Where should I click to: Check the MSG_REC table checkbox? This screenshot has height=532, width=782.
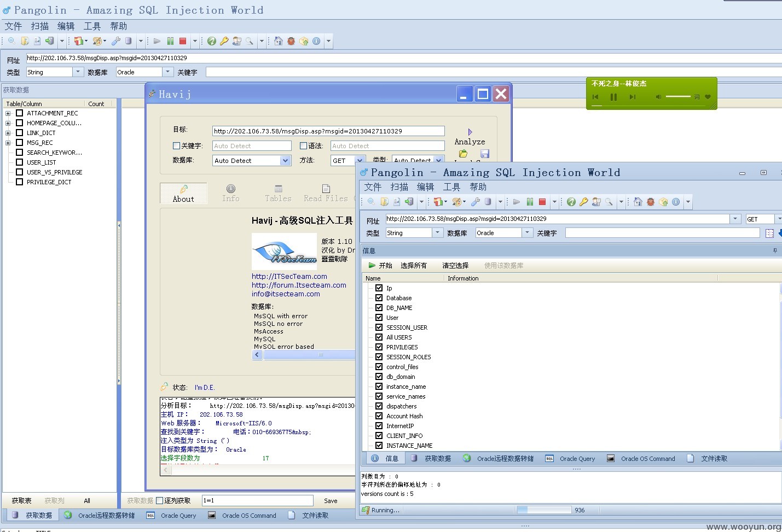[20, 143]
